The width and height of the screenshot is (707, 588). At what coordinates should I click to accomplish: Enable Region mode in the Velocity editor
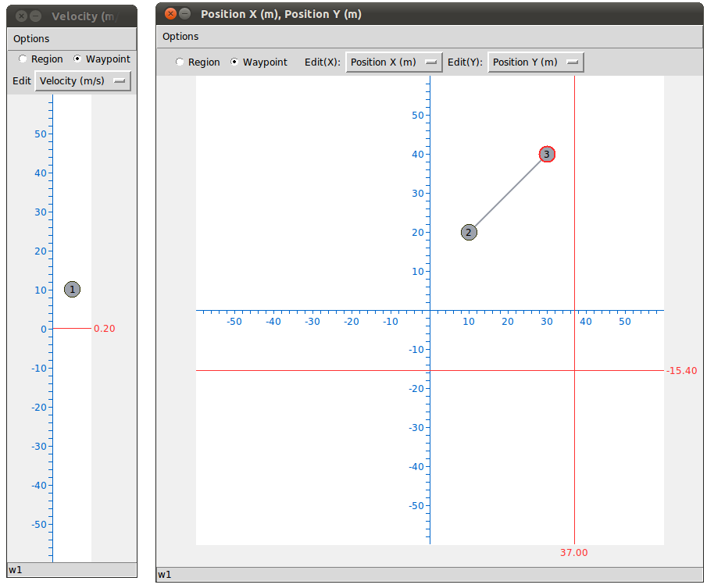pos(23,59)
